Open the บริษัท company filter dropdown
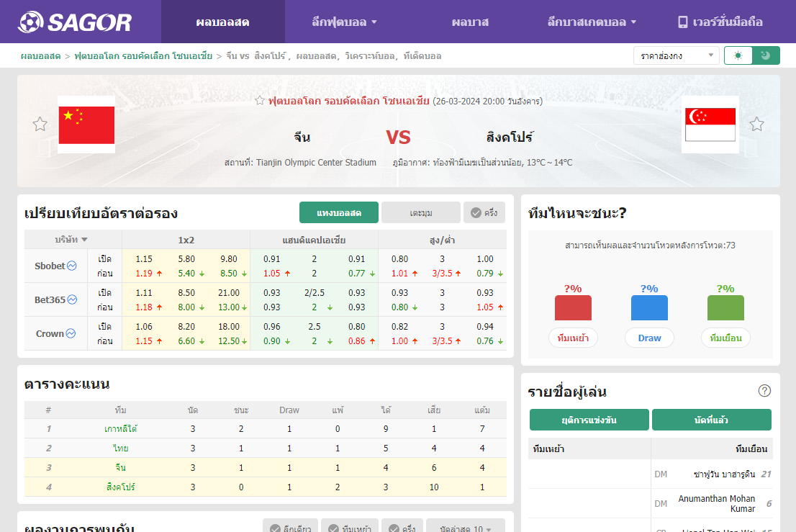Viewport: 796px width, 532px height. [71, 239]
